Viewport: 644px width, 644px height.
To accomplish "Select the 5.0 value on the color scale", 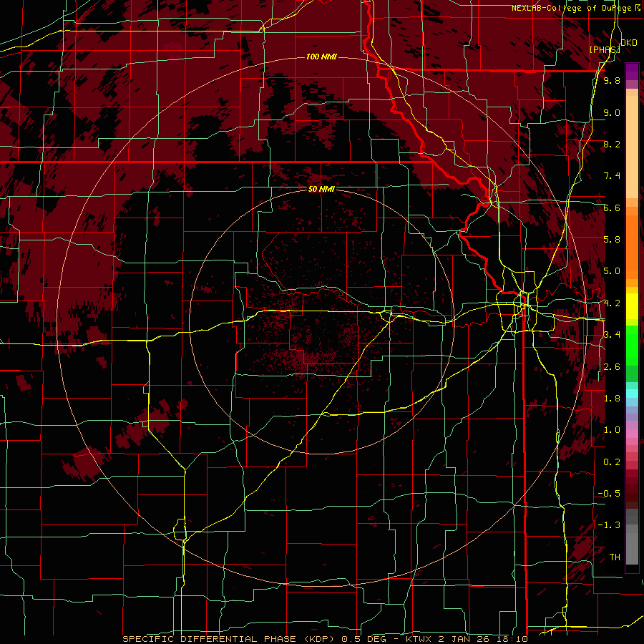I will coord(612,271).
